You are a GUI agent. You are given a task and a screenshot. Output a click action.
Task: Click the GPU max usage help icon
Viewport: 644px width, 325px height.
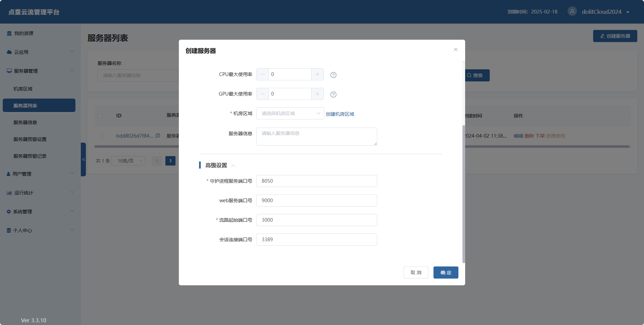[x=333, y=95]
